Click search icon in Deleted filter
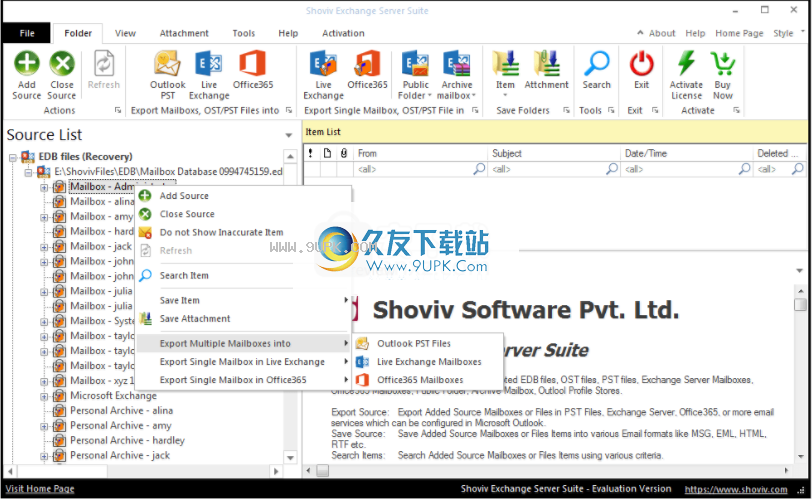The image size is (812, 499). point(798,169)
